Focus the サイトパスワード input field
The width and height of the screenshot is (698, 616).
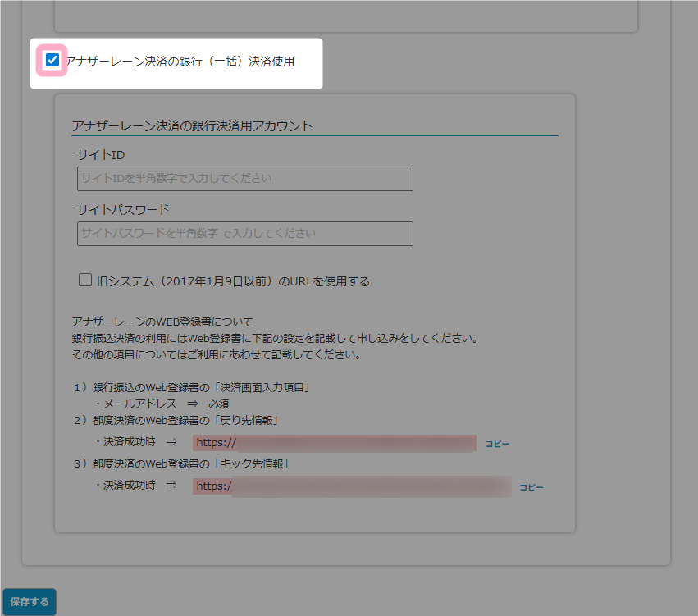[244, 234]
